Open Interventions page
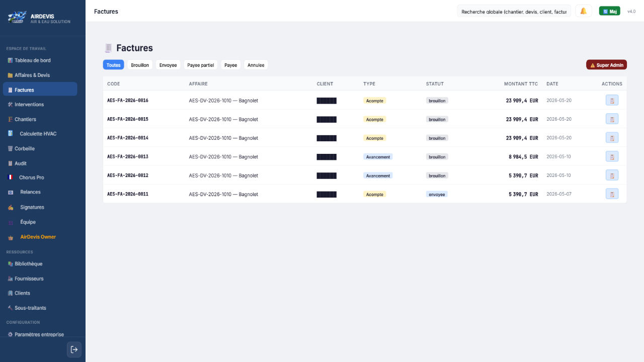 [40, 105]
